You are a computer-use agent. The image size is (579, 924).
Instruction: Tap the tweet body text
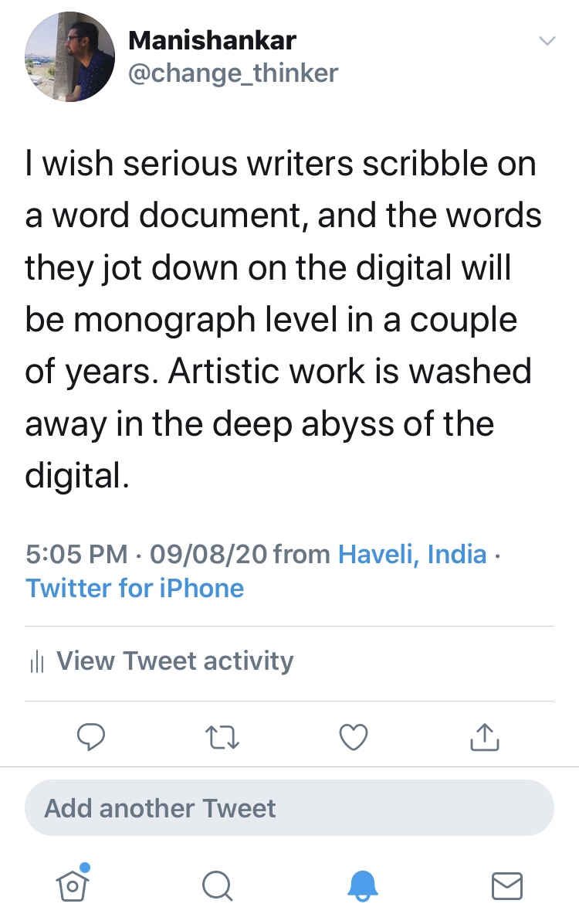(283, 319)
